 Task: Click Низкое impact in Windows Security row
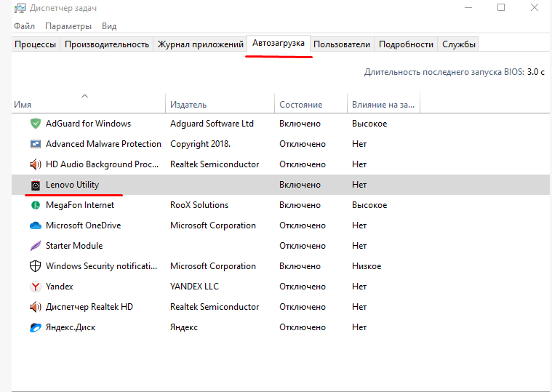coord(367,266)
